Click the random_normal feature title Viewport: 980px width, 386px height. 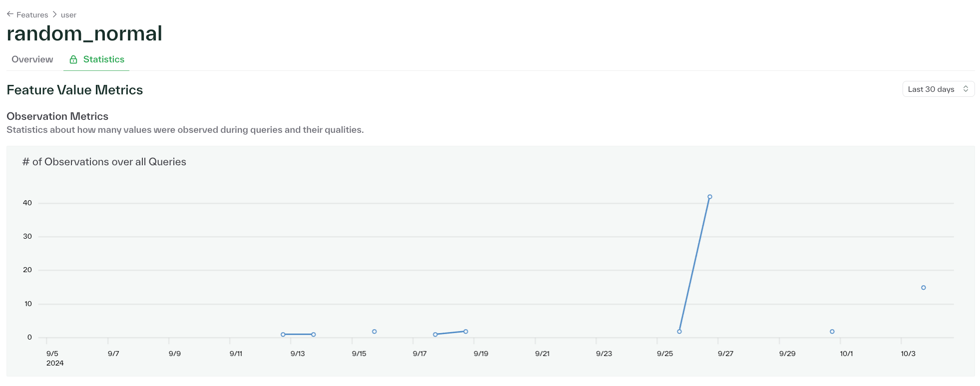[84, 33]
